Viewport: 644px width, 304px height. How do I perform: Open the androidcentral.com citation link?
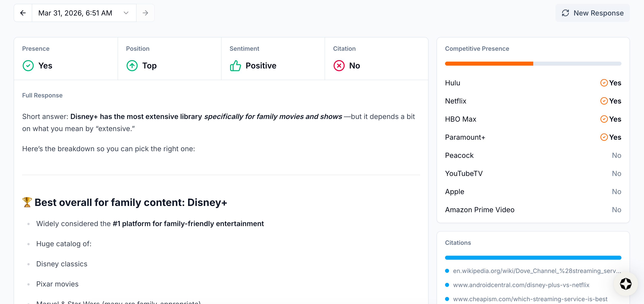(521, 285)
